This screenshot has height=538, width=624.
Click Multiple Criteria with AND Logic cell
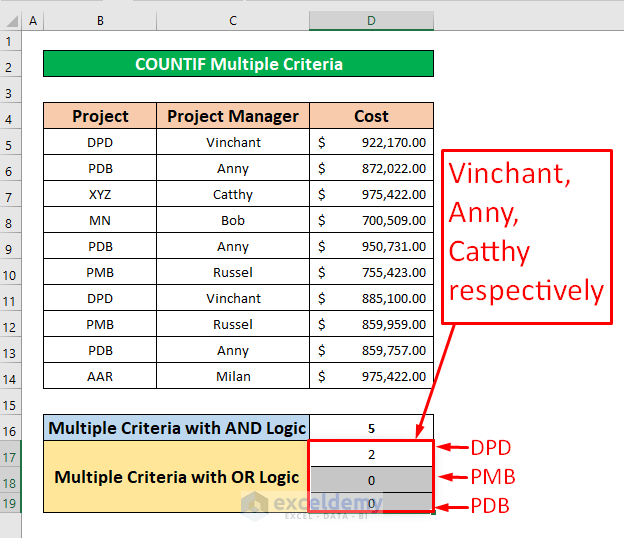[x=176, y=428]
